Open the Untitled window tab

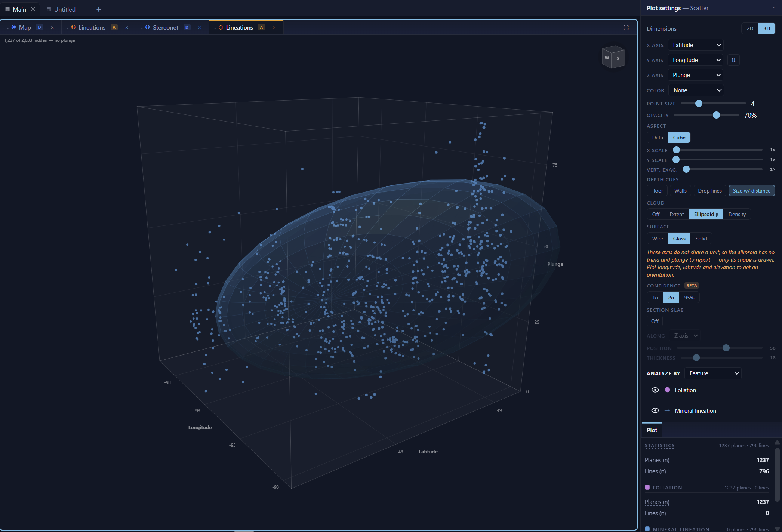click(x=65, y=9)
